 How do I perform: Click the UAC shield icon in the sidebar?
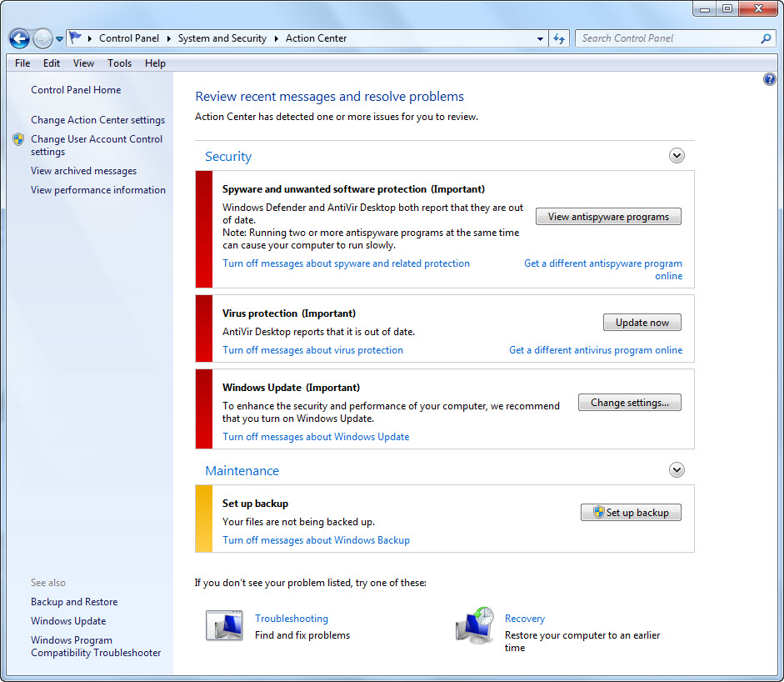coord(18,139)
